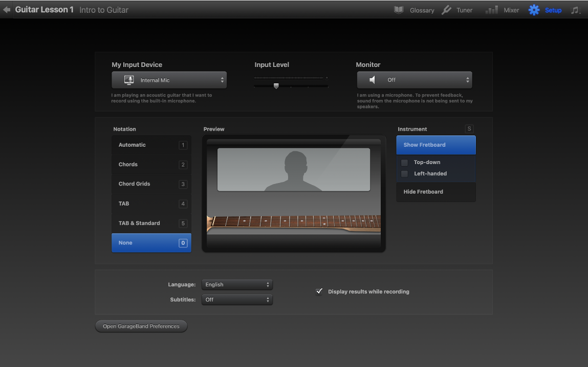Image resolution: width=588 pixels, height=367 pixels.
Task: Click the Input Level slider handle
Action: [x=276, y=86]
